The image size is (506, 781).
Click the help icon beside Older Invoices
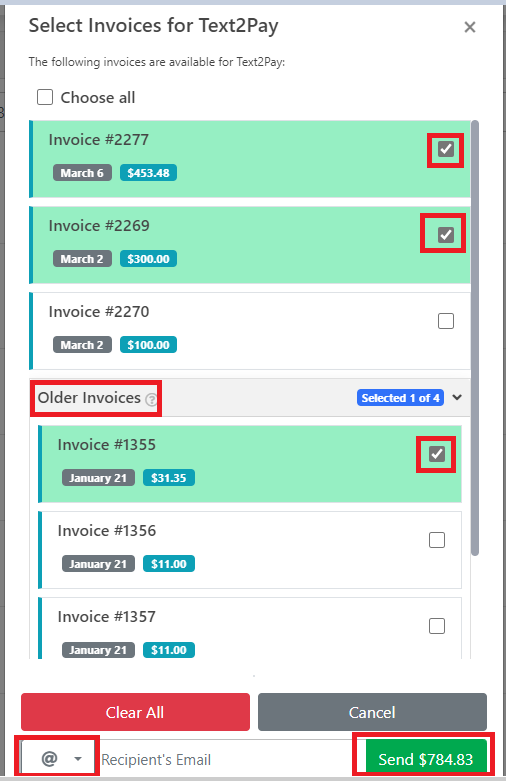(x=151, y=399)
